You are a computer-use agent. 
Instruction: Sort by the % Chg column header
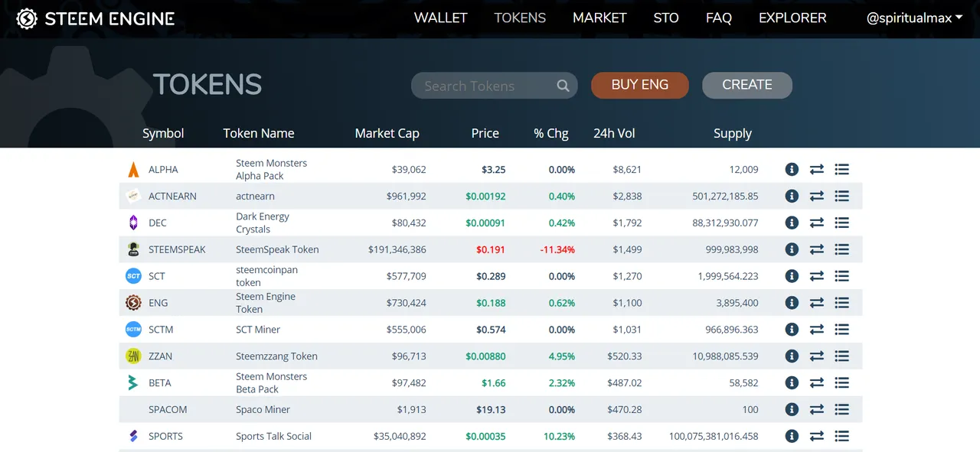(551, 133)
